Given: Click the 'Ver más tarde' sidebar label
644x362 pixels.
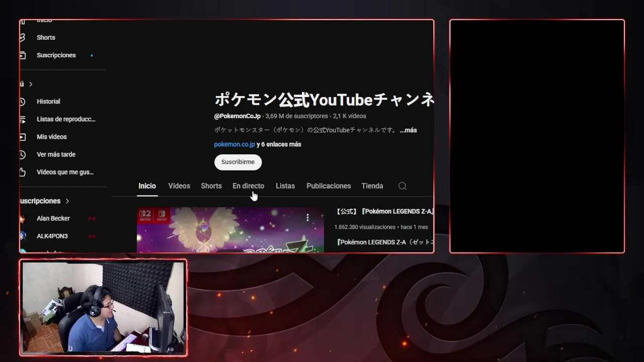Looking at the screenshot, I should (x=56, y=154).
